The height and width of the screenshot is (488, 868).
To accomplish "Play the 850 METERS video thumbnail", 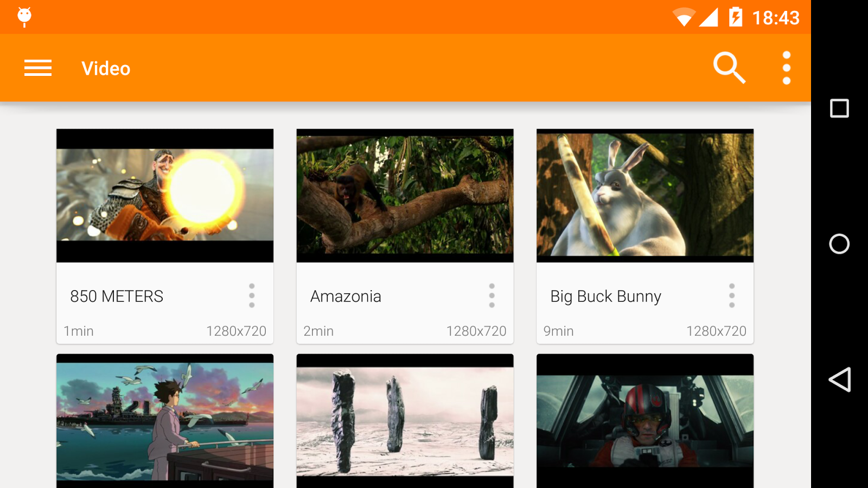I will pos(164,195).
